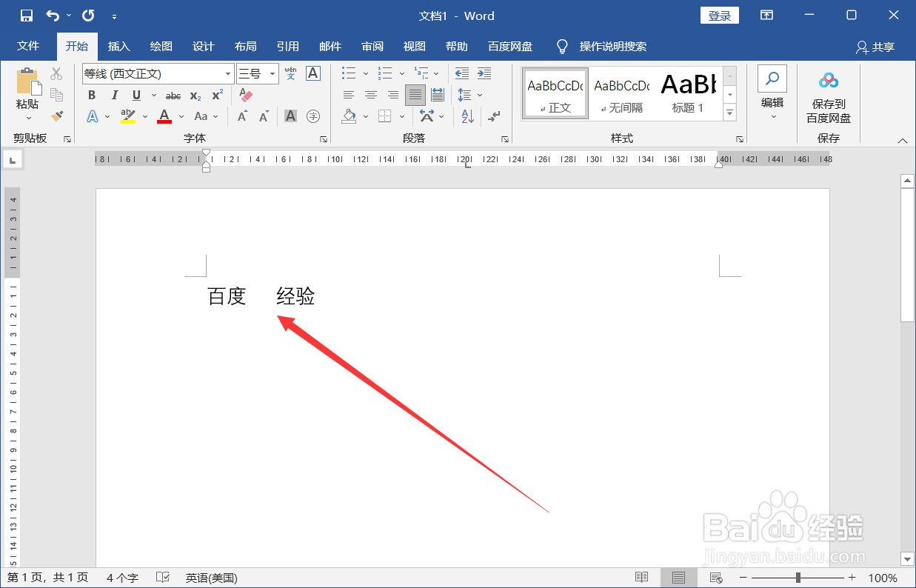
Task: Open the phonetic guide (wén) tool
Action: click(x=291, y=73)
